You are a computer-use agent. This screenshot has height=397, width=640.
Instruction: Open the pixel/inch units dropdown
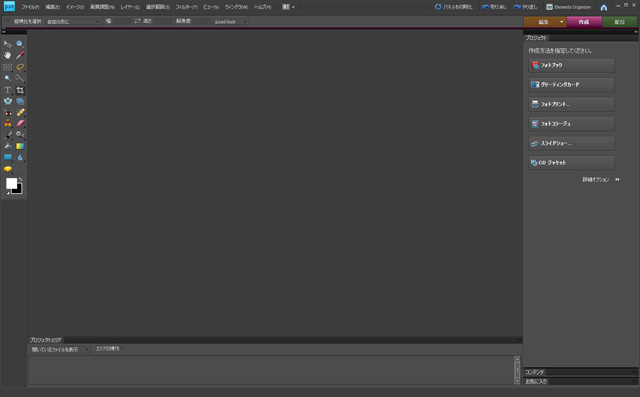231,22
